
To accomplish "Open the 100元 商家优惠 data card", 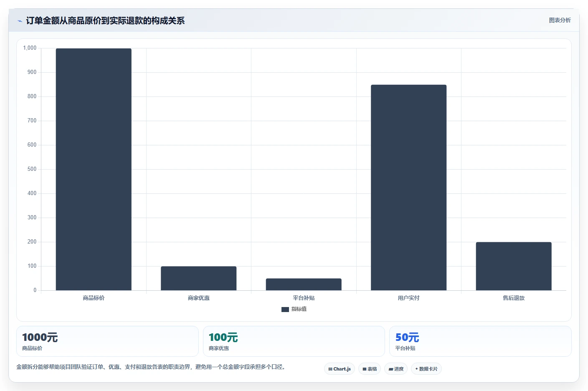I will pyautogui.click(x=294, y=341).
